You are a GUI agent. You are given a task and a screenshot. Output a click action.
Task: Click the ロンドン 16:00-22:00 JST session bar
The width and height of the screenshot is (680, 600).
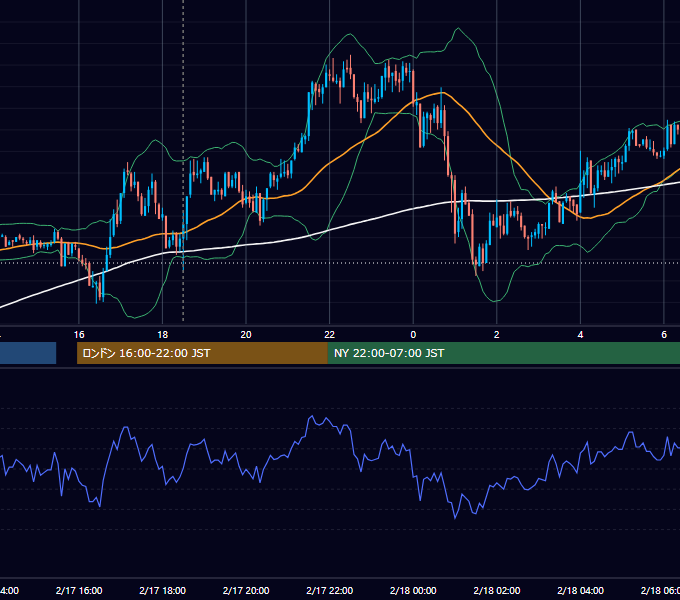202,353
